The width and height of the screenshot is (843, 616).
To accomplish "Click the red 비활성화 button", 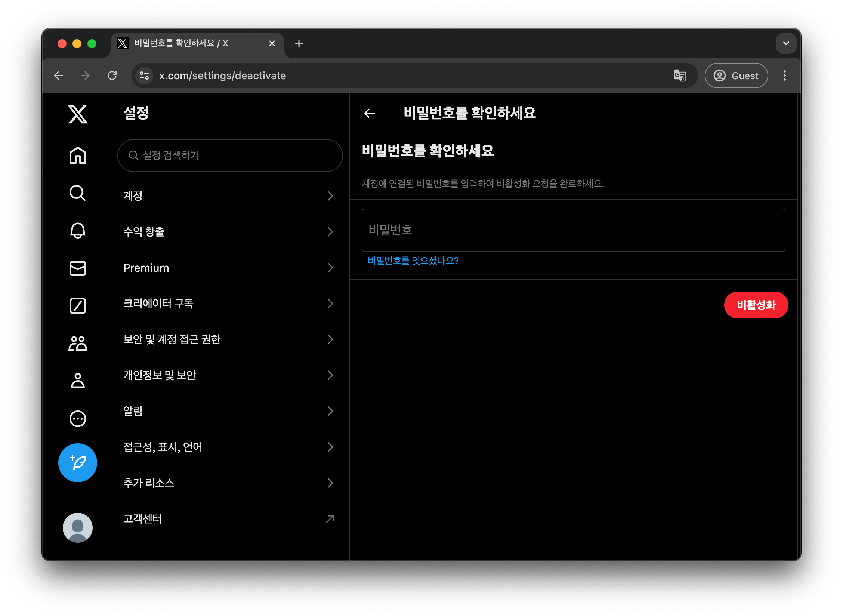I will 756,305.
